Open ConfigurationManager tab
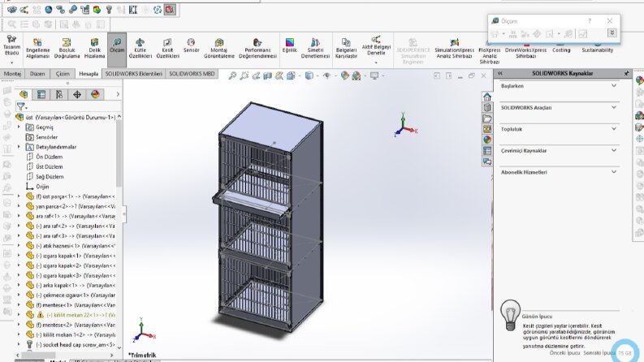The height and width of the screenshot is (362, 644). [59, 94]
